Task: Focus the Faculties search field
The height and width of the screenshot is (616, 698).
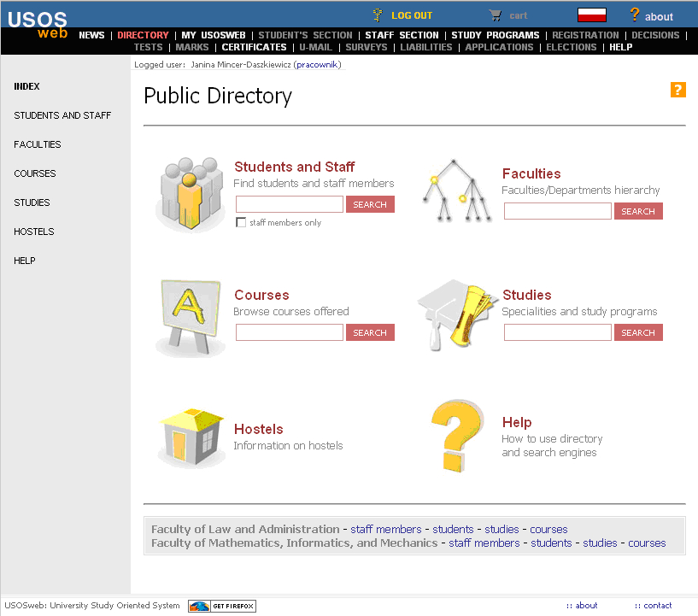Action: [558, 211]
